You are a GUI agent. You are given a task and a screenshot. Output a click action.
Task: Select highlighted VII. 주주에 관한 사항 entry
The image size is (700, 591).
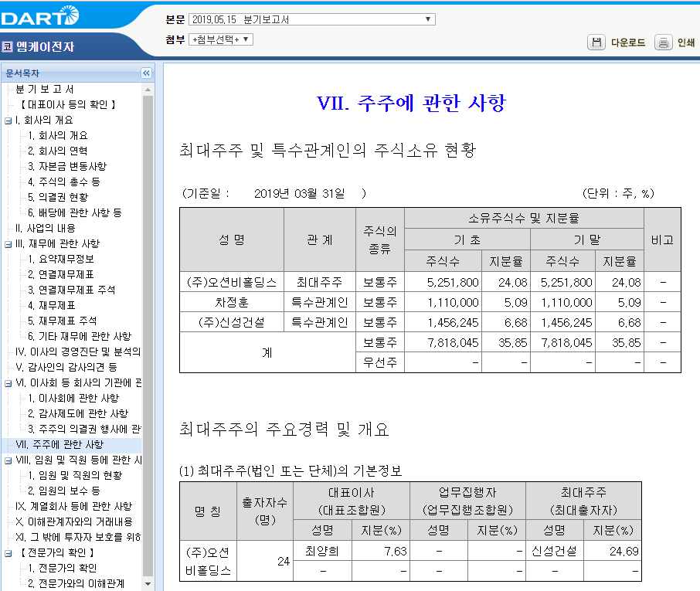coord(59,444)
